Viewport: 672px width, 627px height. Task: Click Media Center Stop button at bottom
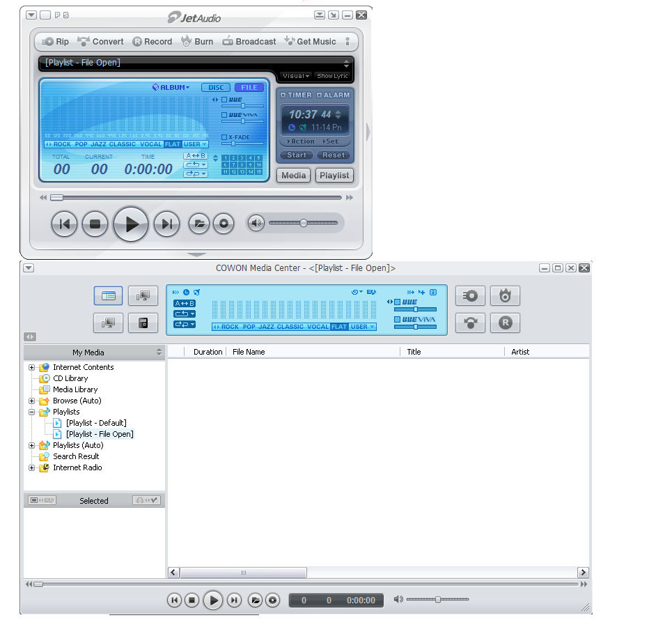click(x=192, y=600)
